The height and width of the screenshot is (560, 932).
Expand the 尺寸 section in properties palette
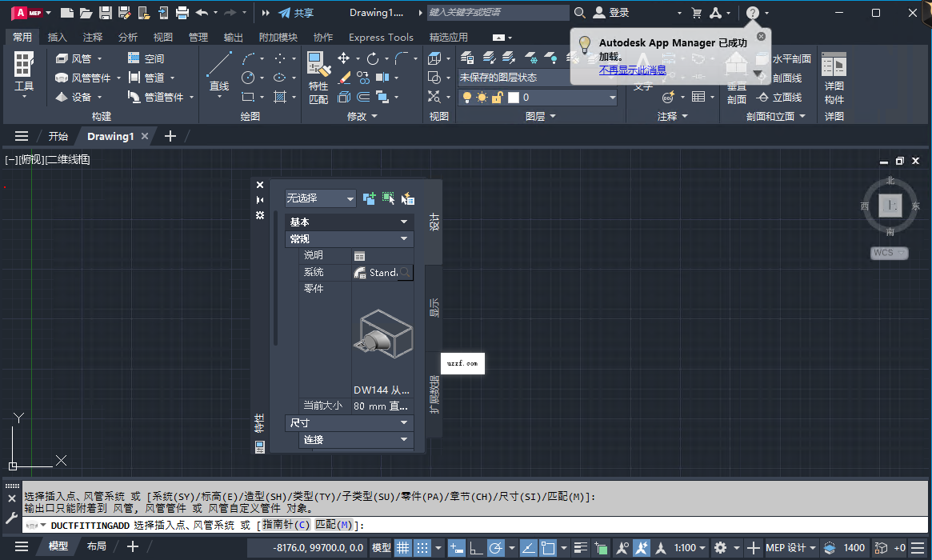click(350, 422)
